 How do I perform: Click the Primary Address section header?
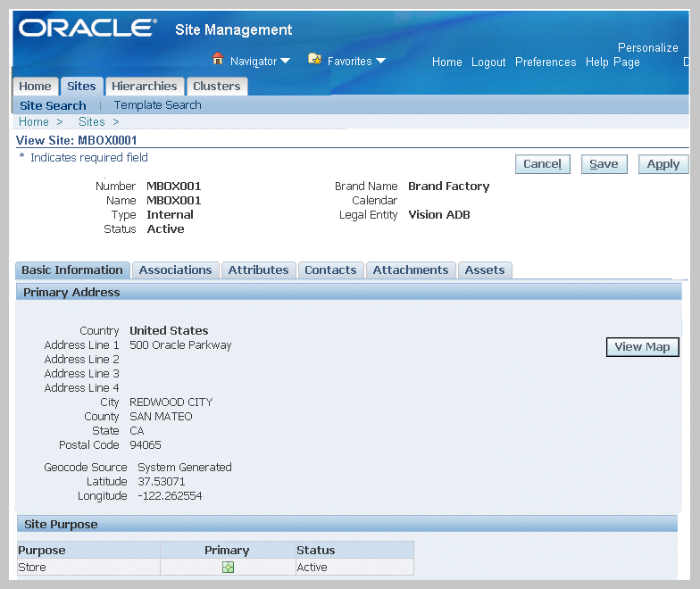[349, 293]
